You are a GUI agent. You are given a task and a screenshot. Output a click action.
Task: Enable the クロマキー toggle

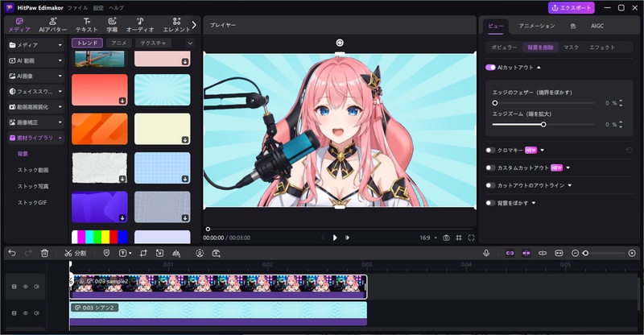(x=490, y=151)
